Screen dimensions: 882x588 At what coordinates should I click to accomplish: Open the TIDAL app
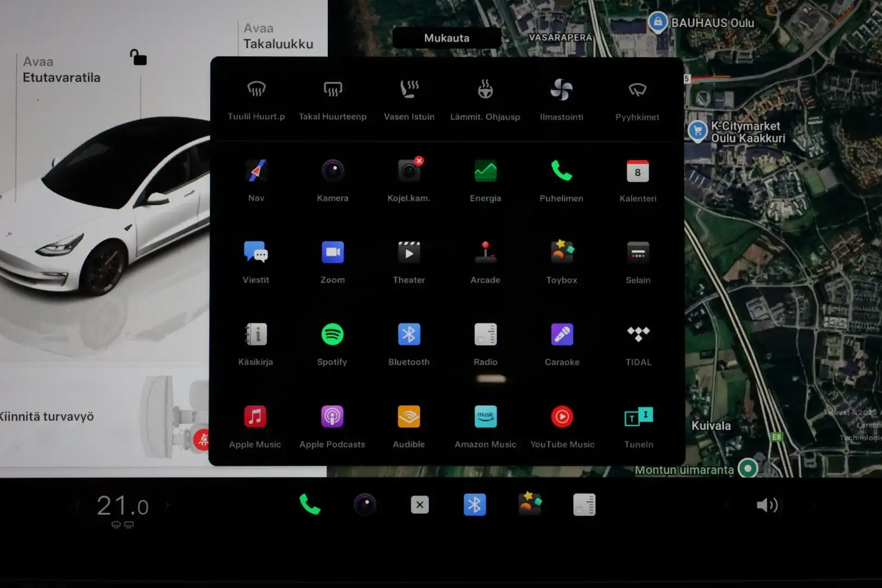click(x=638, y=345)
